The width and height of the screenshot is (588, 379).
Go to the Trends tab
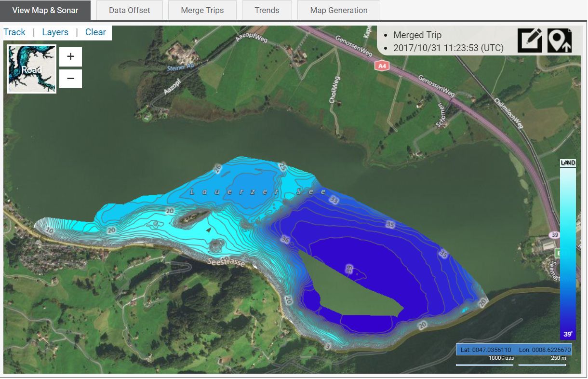pyautogui.click(x=267, y=10)
